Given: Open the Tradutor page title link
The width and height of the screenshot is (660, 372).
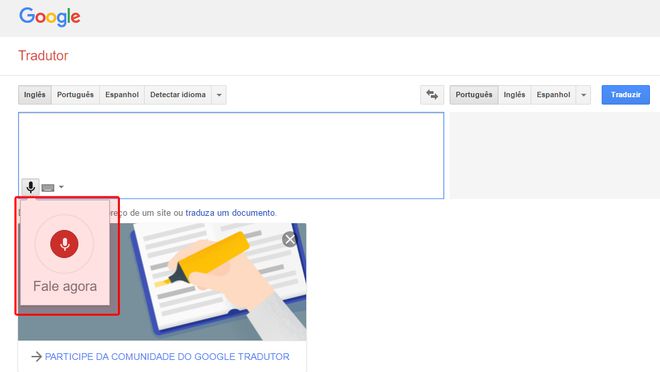Looking at the screenshot, I should coord(43,56).
